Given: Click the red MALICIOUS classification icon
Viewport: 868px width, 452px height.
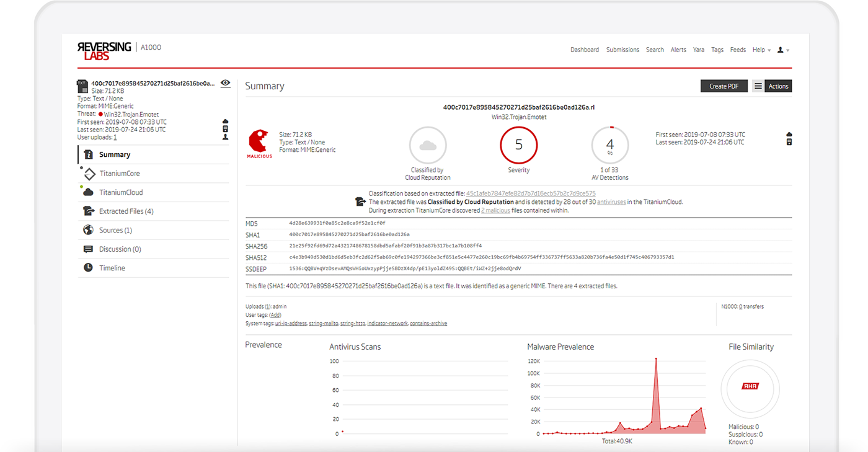Looking at the screenshot, I should (259, 144).
